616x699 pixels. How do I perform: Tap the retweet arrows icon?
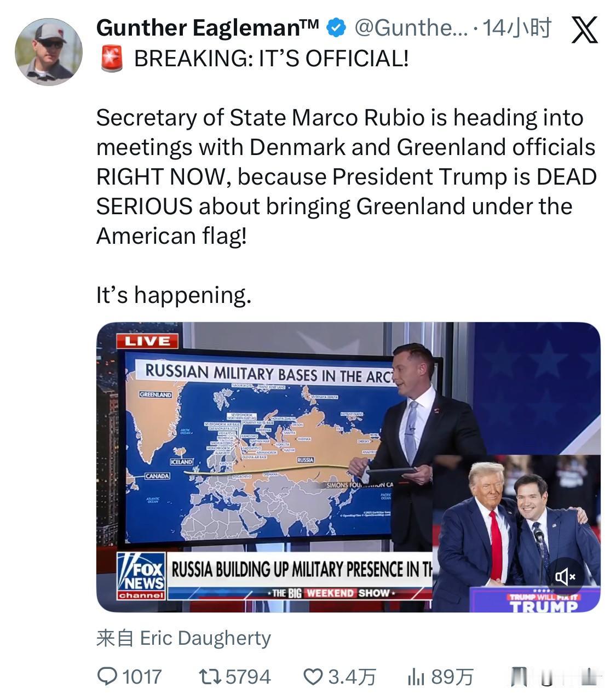[209, 677]
